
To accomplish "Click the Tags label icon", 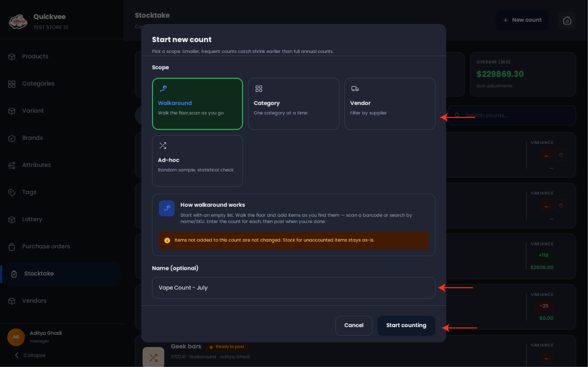I will coord(12,192).
